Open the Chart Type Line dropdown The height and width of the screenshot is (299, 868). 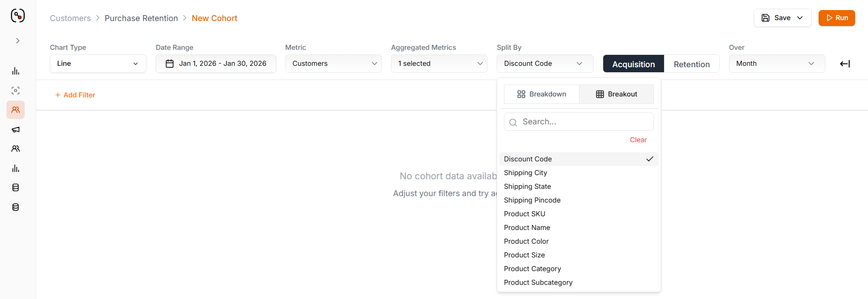point(98,64)
